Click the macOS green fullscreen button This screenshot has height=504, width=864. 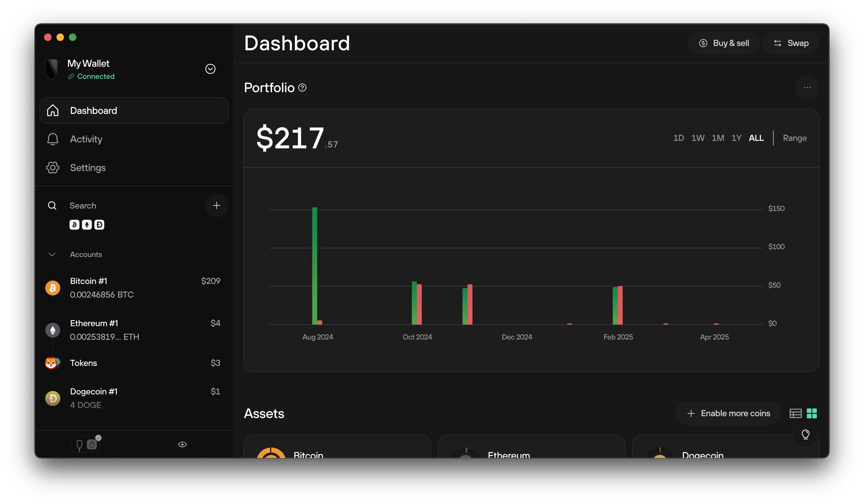tap(73, 37)
